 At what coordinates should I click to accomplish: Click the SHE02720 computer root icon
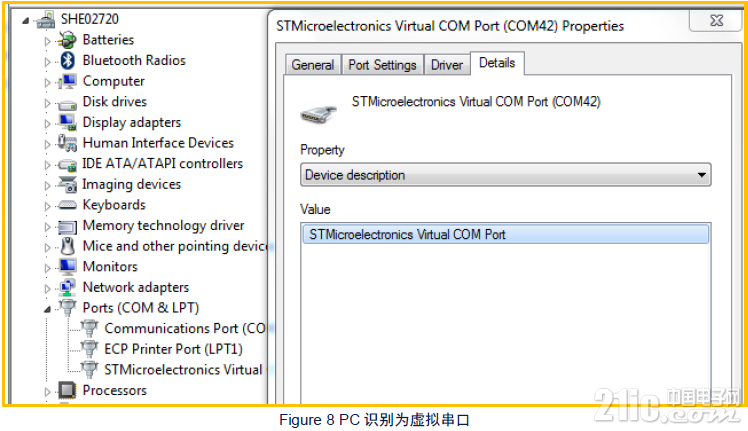[x=46, y=19]
